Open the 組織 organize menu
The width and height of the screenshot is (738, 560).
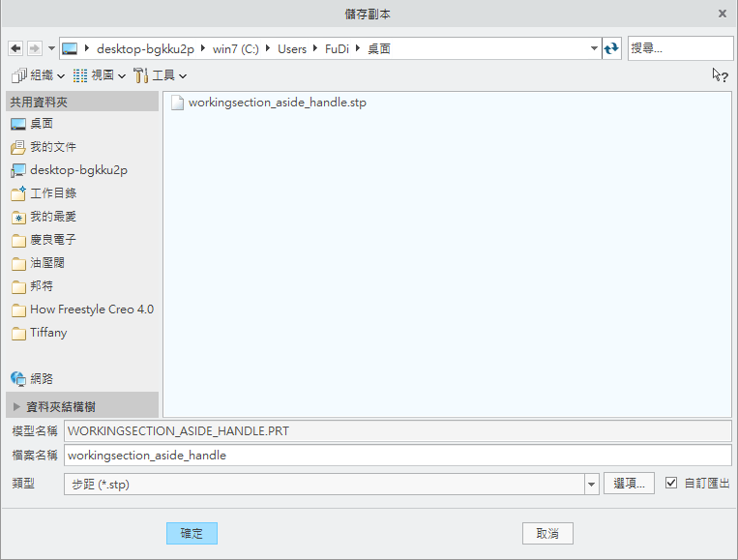pyautogui.click(x=39, y=75)
